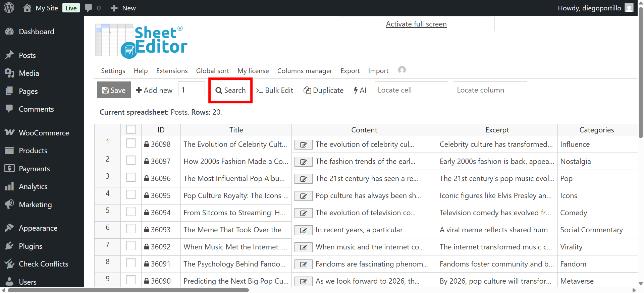Open the Export menu
This screenshot has width=644, height=293.
[x=350, y=71]
